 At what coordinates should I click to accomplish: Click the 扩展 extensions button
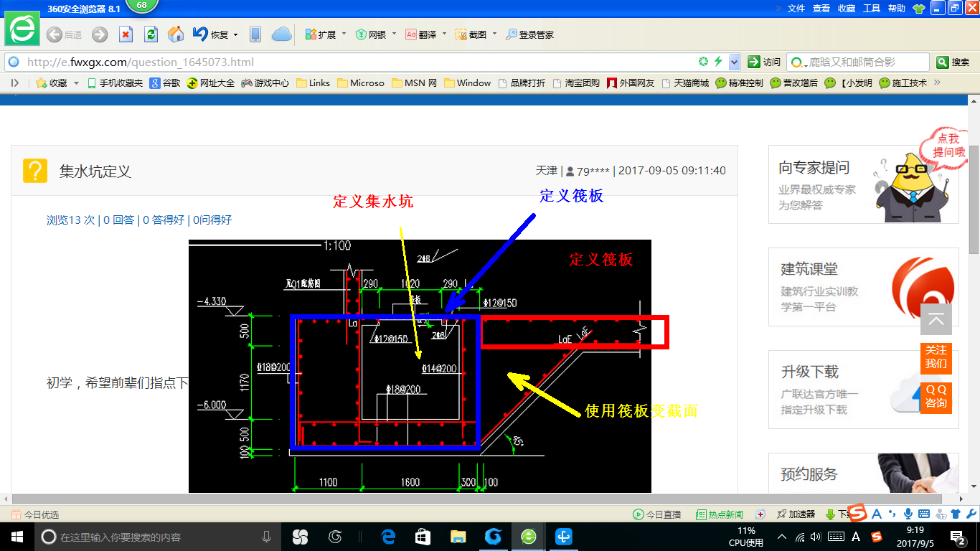coord(321,34)
